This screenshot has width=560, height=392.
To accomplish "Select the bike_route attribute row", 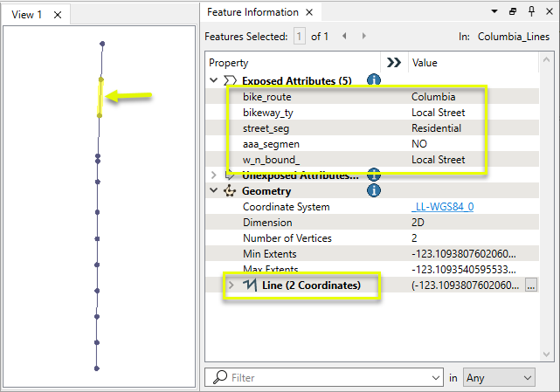I will click(x=267, y=97).
